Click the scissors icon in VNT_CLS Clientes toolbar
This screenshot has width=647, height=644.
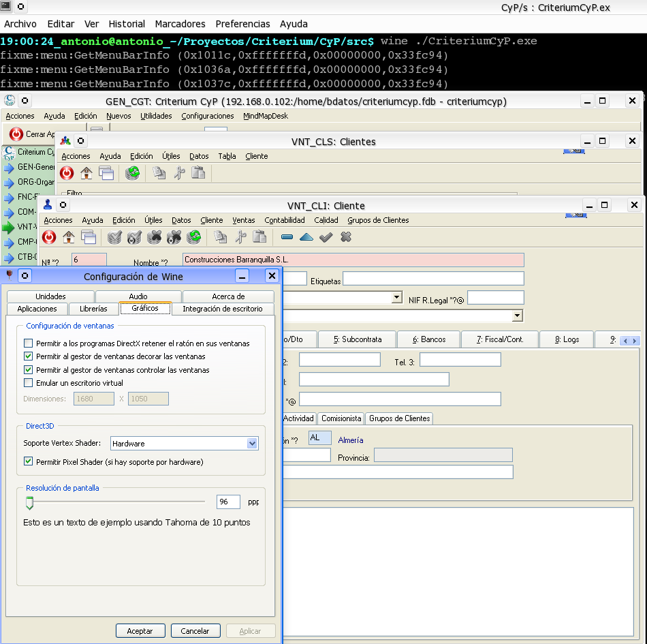click(179, 173)
